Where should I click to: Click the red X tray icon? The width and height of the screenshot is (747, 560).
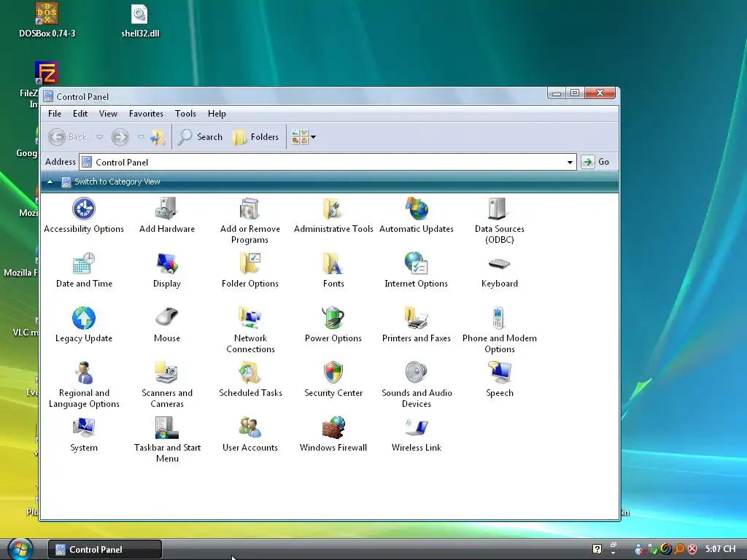click(693, 549)
